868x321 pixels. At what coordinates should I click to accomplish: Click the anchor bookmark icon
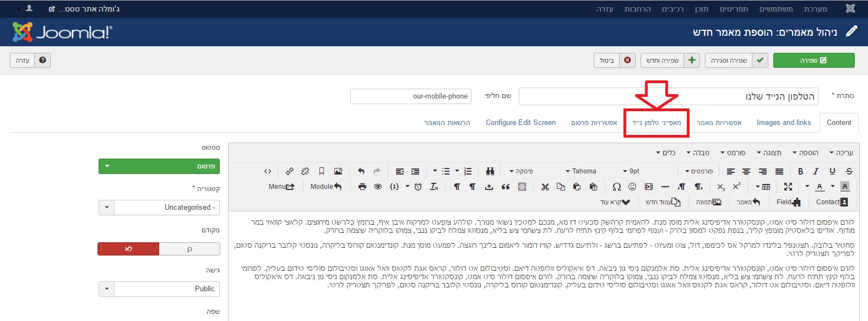tap(322, 171)
